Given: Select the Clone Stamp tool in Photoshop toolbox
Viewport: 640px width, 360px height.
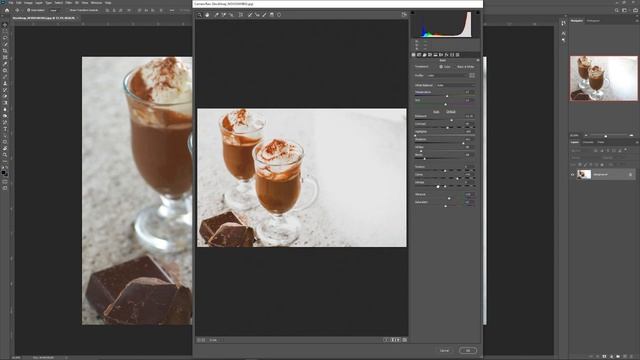Looking at the screenshot, I should (x=5, y=84).
